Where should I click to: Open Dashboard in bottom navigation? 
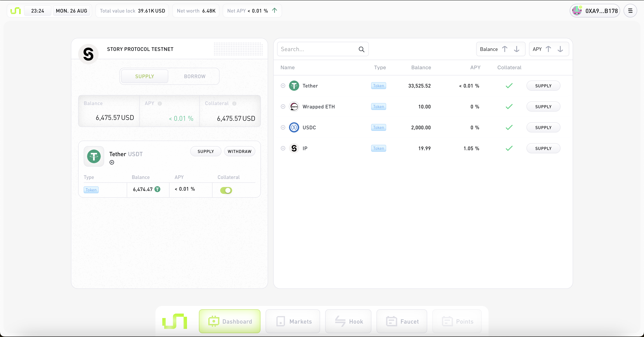point(230,321)
